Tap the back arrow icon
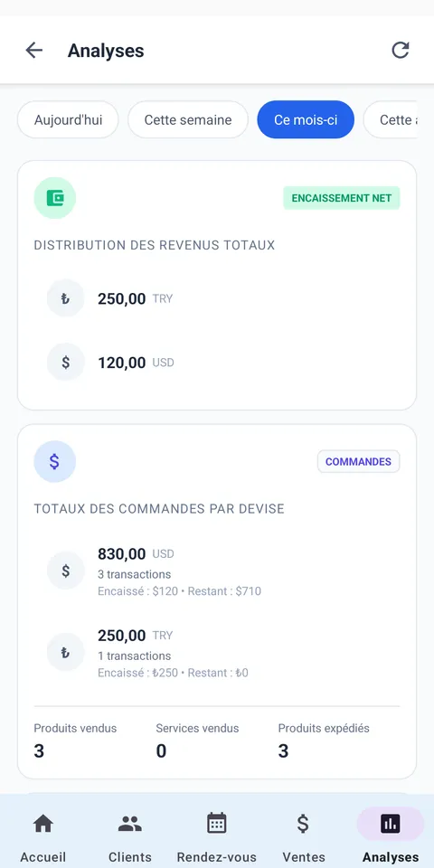Viewport: 434px width, 868px height. [x=33, y=51]
